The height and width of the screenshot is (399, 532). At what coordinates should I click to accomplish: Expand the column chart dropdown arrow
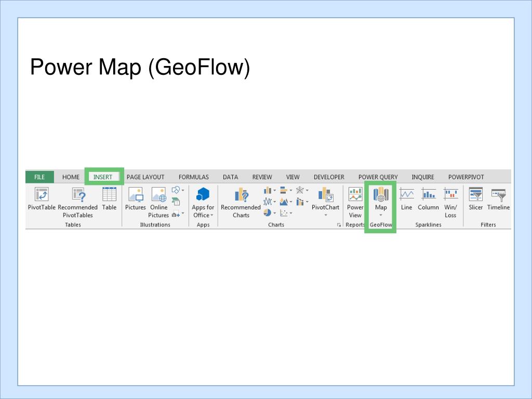pos(274,190)
